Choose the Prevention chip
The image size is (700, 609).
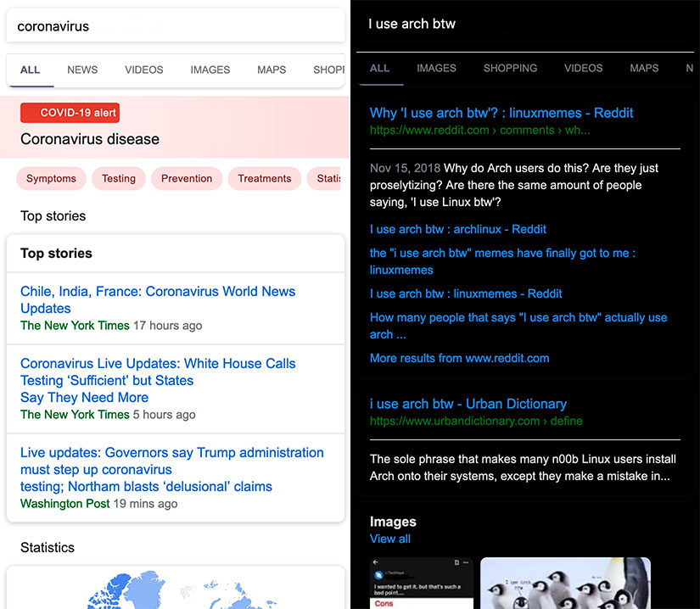[187, 178]
